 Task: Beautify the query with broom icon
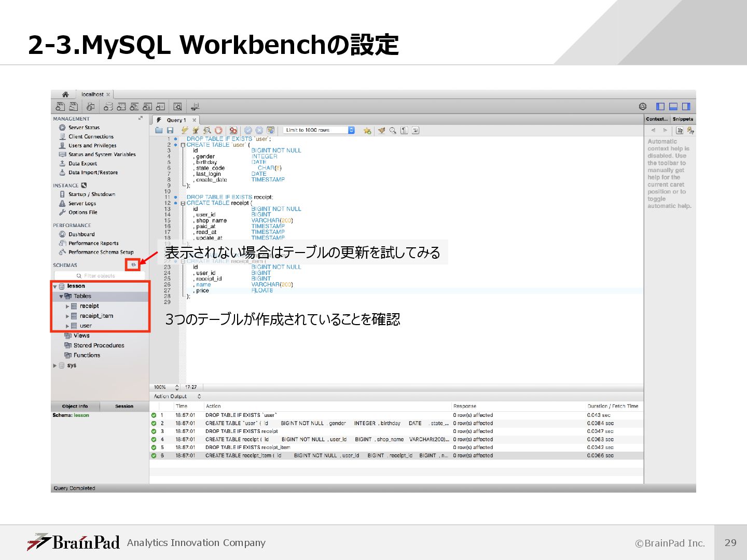(x=381, y=130)
